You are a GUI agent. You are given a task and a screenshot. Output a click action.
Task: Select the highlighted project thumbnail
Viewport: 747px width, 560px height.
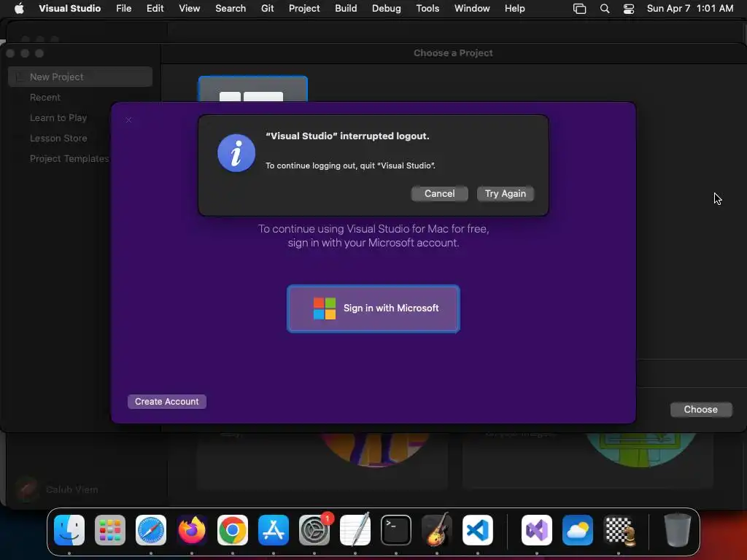click(252, 89)
